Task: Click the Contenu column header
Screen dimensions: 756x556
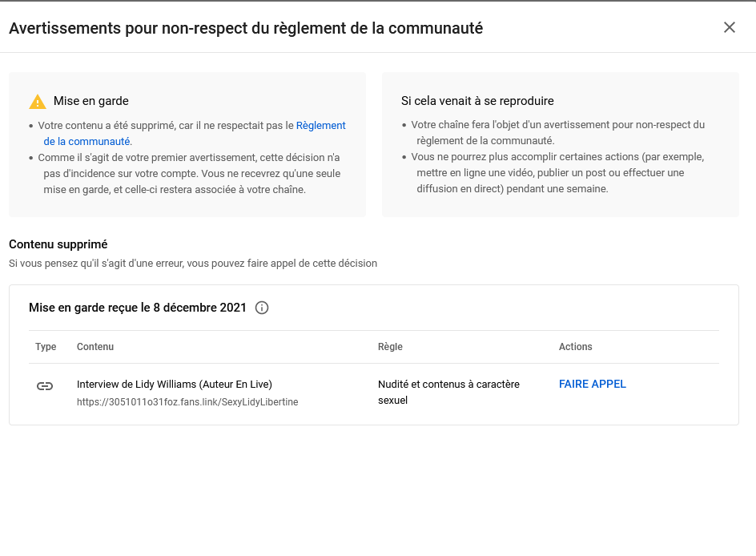Action: pos(95,347)
